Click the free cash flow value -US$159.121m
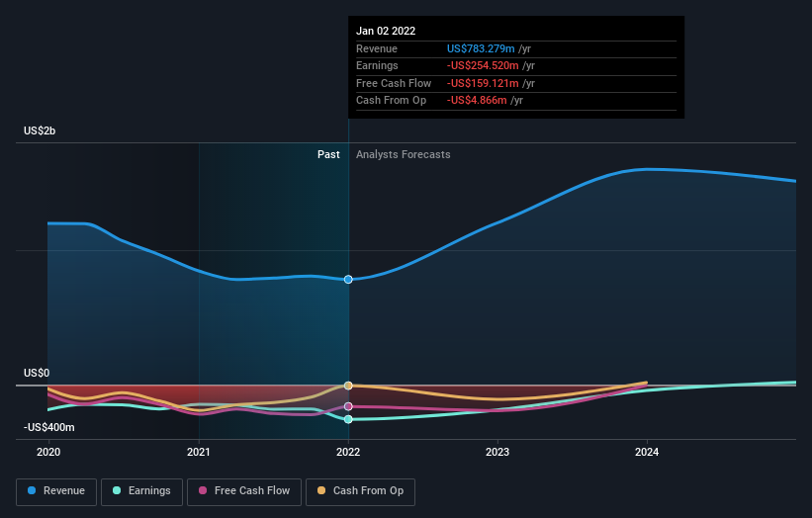Image resolution: width=812 pixels, height=518 pixels. coord(483,83)
